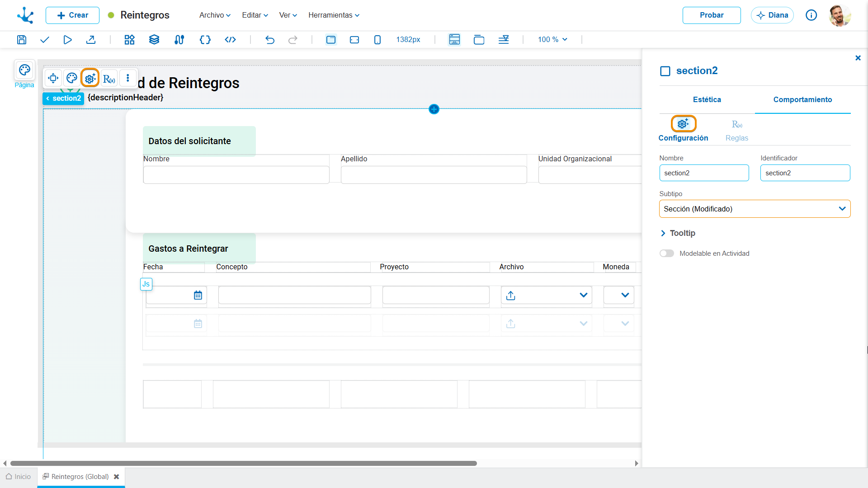Viewport: 868px width, 488px height.
Task: Select mobile phone viewport icon
Action: 377,40
